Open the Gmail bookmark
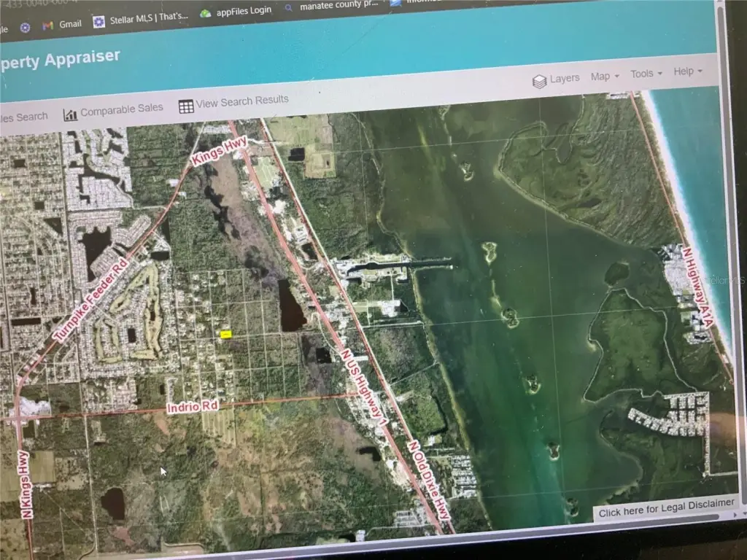The height and width of the screenshot is (560, 747). pyautogui.click(x=70, y=24)
